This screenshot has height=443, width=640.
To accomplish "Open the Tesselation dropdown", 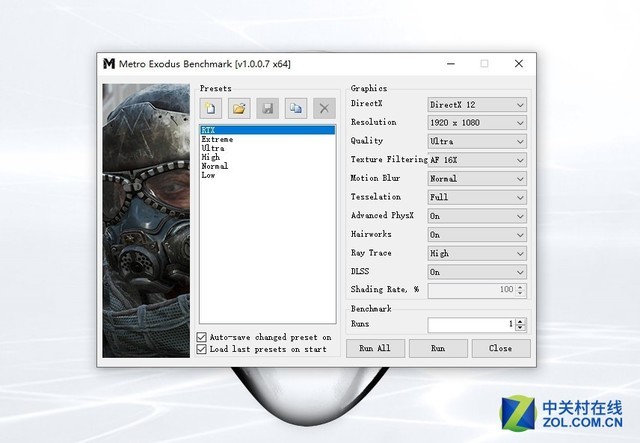I will (477, 197).
